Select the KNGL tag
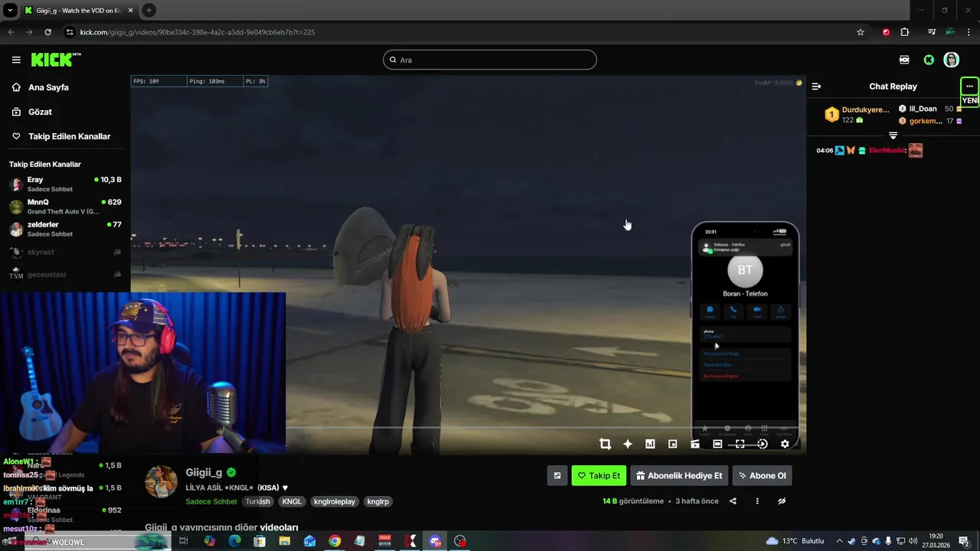This screenshot has width=980, height=551. [292, 502]
